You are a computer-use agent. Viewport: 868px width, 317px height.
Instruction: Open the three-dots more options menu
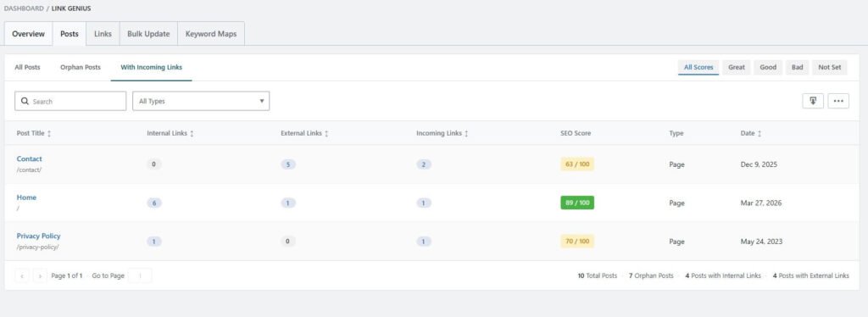[838, 101]
